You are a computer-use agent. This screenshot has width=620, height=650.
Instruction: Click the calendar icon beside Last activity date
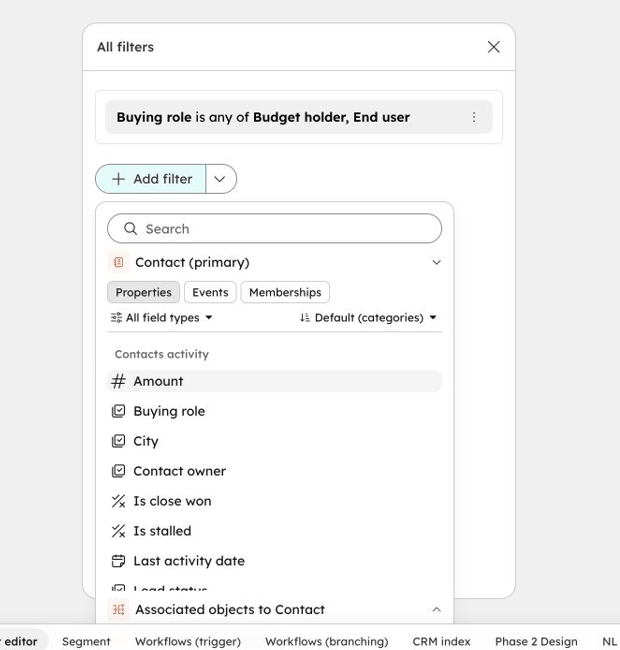pyautogui.click(x=119, y=561)
